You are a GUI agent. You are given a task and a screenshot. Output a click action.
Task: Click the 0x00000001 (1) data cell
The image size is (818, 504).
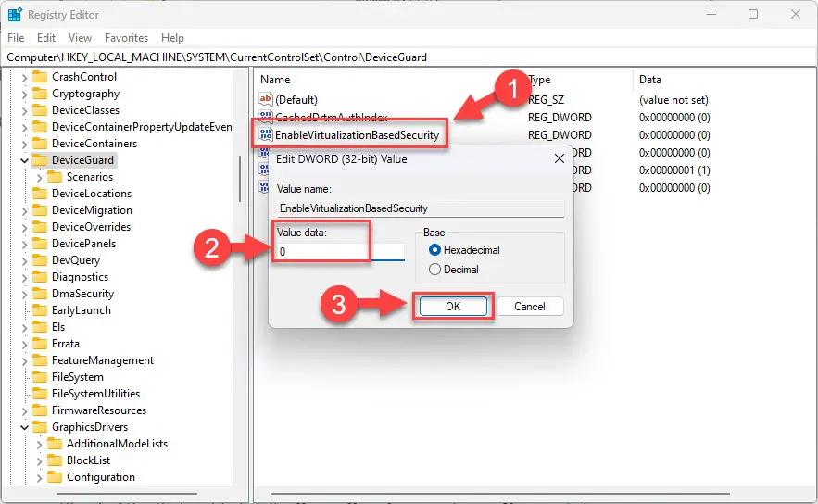(x=674, y=170)
